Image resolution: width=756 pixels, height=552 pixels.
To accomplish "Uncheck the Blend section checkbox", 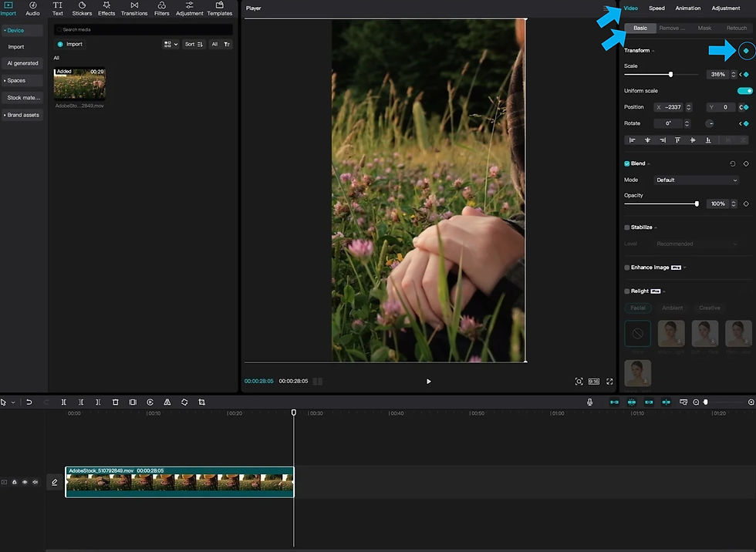I will pyautogui.click(x=627, y=163).
